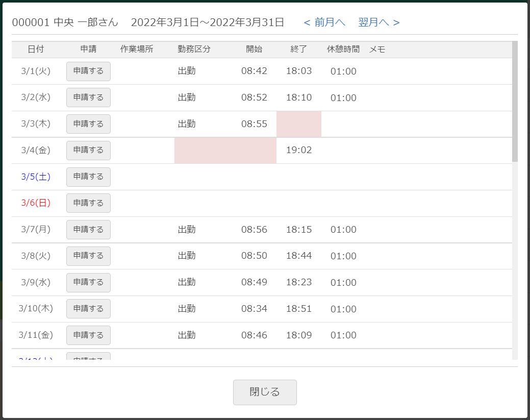Image resolution: width=530 pixels, height=420 pixels.
Task: Click the 申請する button on the 3/8(火) row
Action: click(x=88, y=256)
